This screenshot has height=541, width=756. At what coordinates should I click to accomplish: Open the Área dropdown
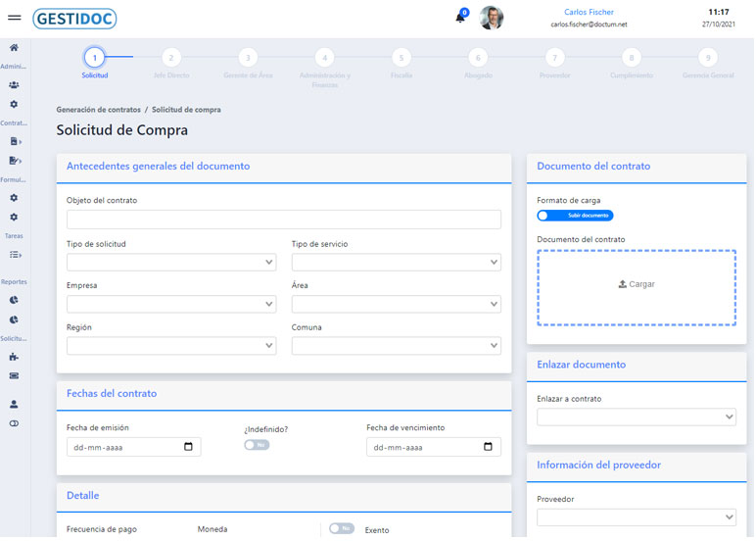[396, 304]
